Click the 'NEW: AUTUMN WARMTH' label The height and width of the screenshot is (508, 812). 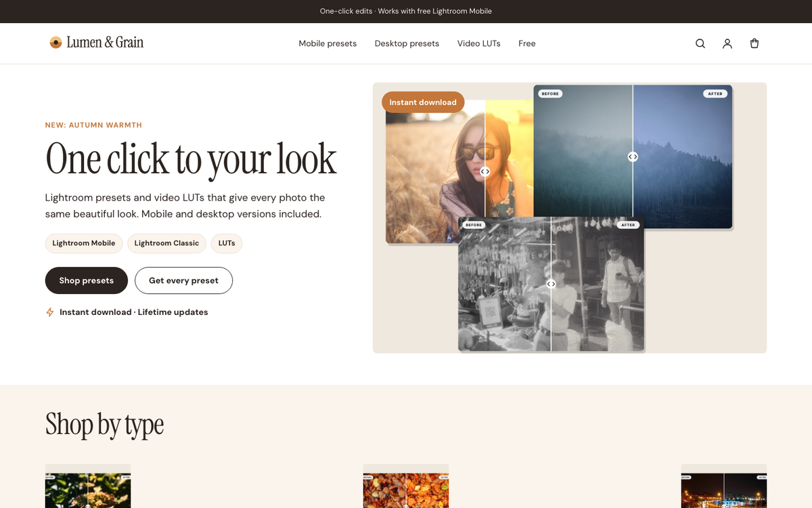(x=93, y=125)
